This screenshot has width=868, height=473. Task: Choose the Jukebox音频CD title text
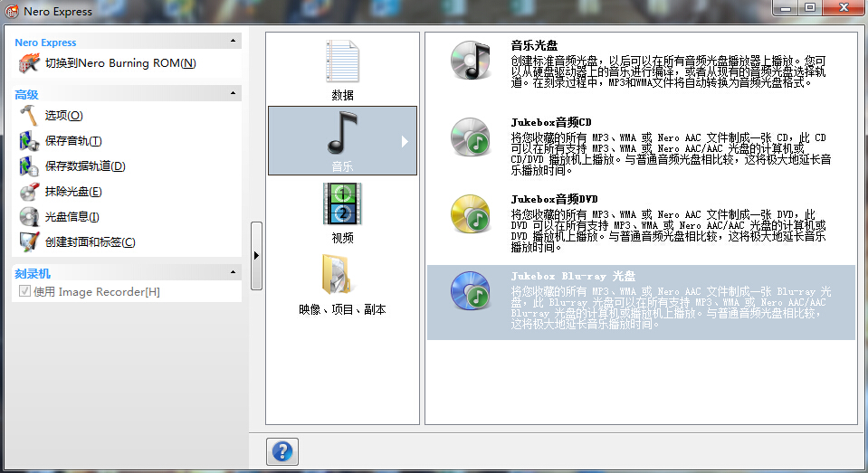[x=551, y=122]
